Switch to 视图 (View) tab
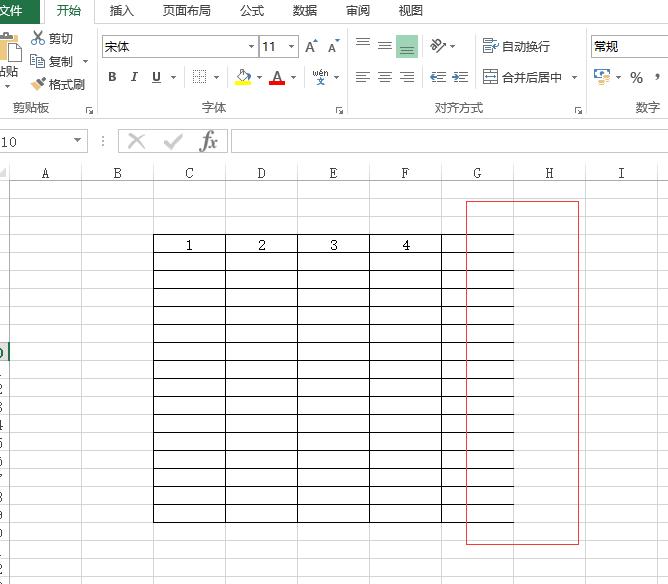The height and width of the screenshot is (584, 668). pyautogui.click(x=411, y=11)
